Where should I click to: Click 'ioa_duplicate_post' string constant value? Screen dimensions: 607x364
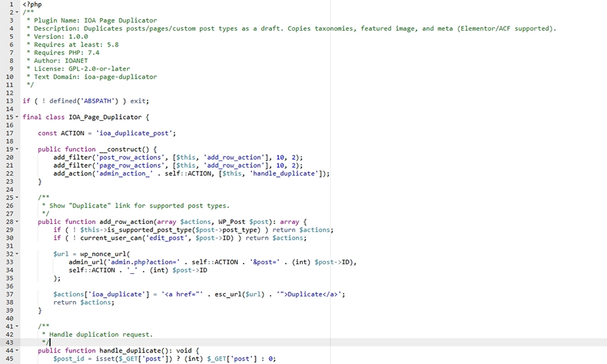[x=134, y=133]
